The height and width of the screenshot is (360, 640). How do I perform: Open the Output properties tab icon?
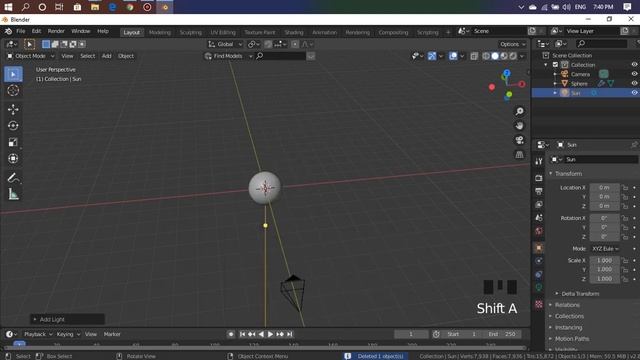tap(539, 191)
